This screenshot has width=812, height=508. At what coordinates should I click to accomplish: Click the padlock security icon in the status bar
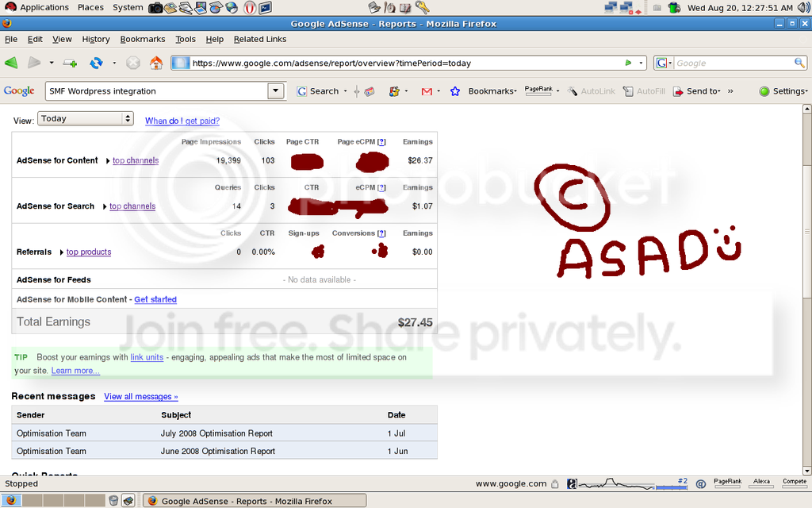(554, 483)
